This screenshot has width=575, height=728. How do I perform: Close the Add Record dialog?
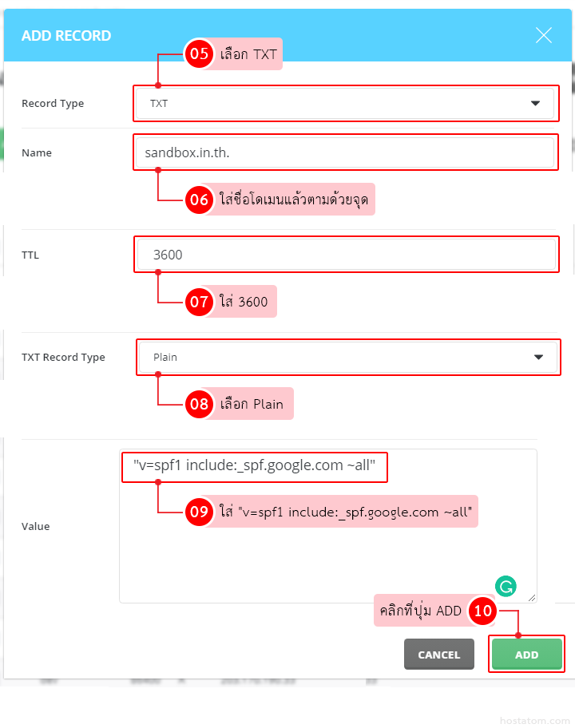[544, 35]
